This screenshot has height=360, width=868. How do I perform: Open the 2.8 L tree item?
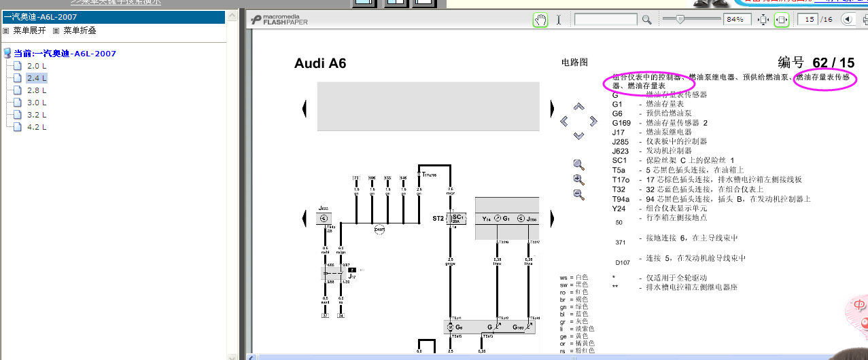pos(37,90)
